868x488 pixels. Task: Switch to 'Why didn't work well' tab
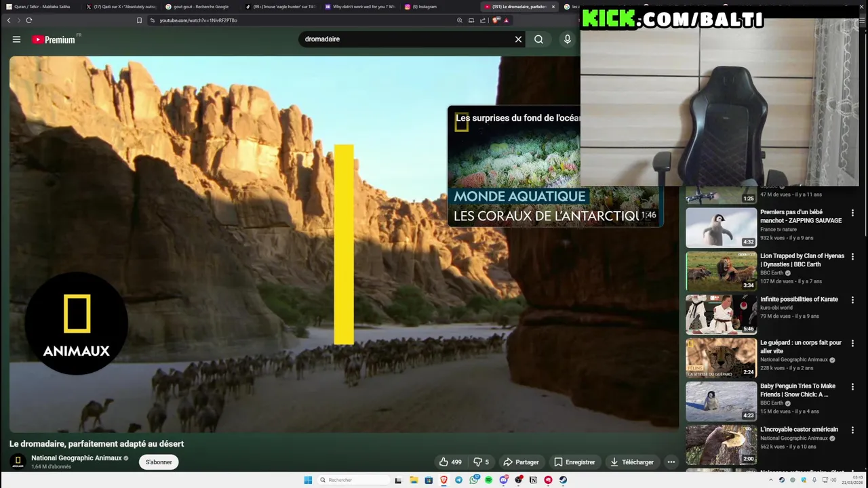pos(359,7)
